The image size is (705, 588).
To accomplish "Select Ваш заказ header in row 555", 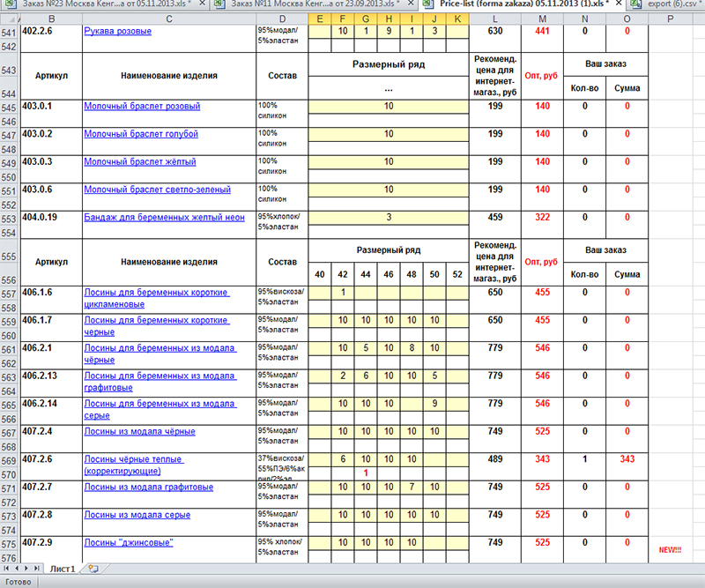I will pyautogui.click(x=605, y=250).
